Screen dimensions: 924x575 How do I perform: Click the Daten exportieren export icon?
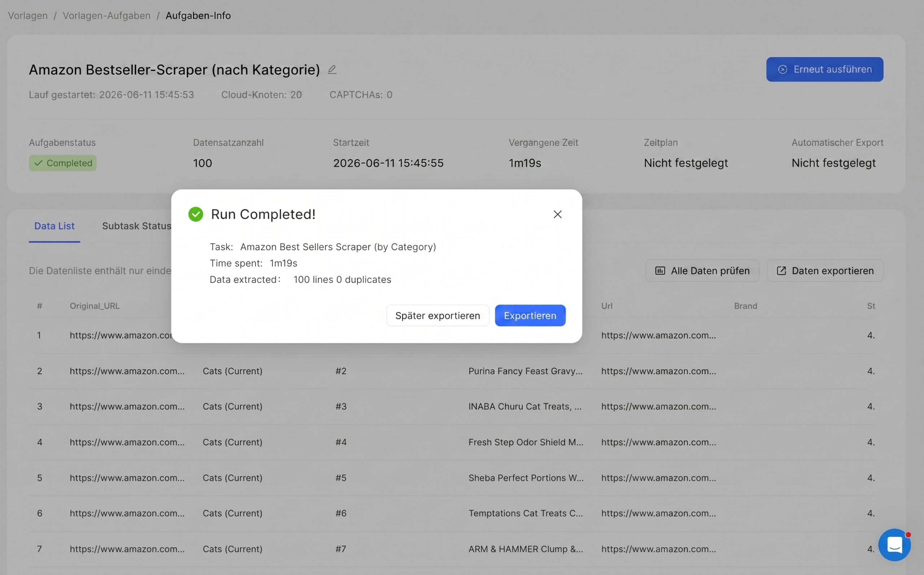pos(781,271)
